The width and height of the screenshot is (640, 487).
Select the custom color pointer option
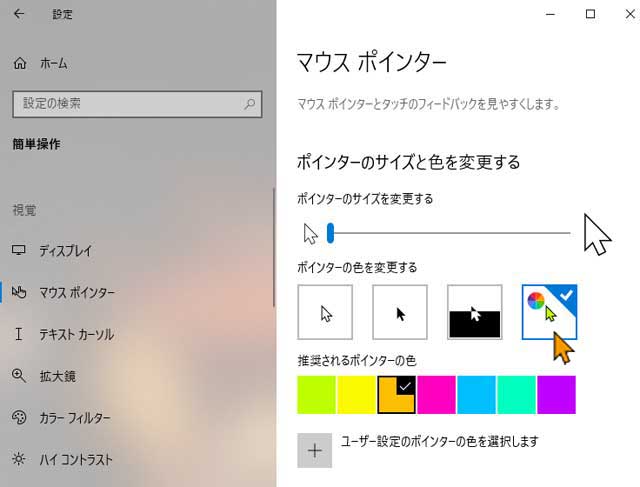coord(549,312)
